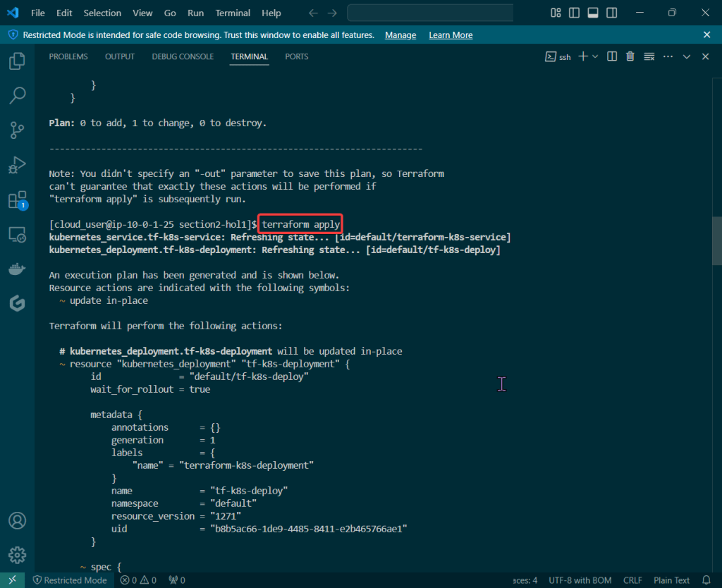Open the Remote Explorer view
Image resolution: width=722 pixels, height=588 pixels.
click(x=17, y=234)
